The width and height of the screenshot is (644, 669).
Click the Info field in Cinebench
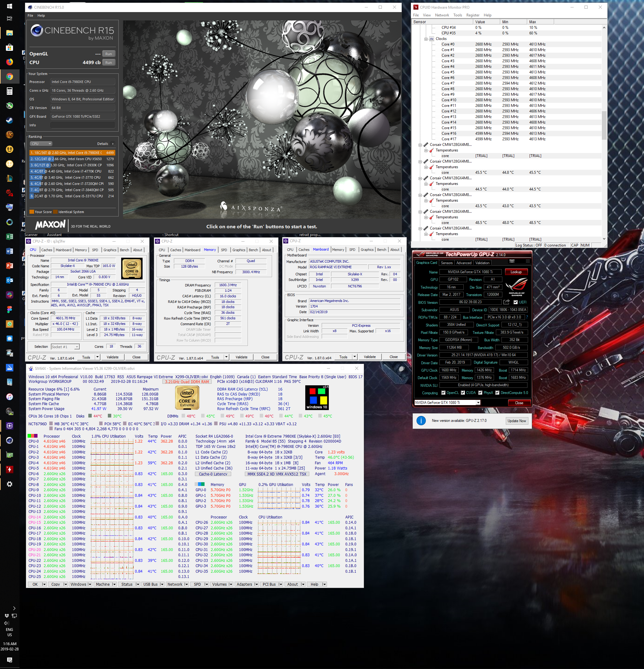(x=83, y=125)
